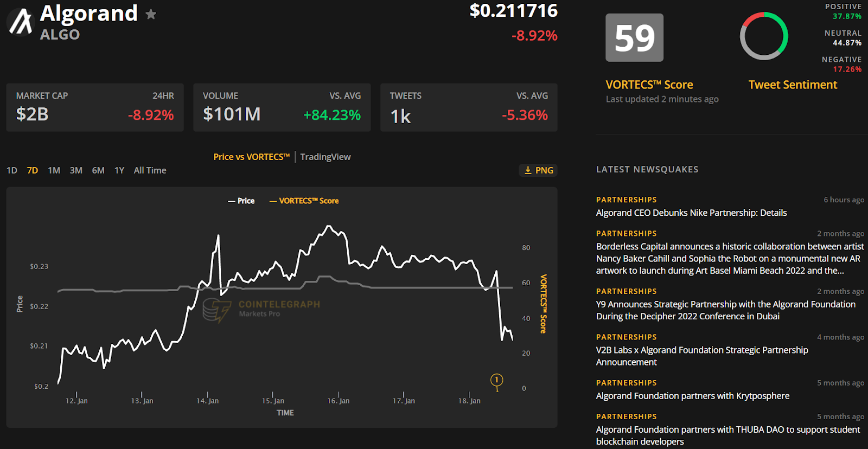Viewport: 868px width, 449px height.
Task: Switch to TradingView chart
Action: click(x=325, y=157)
